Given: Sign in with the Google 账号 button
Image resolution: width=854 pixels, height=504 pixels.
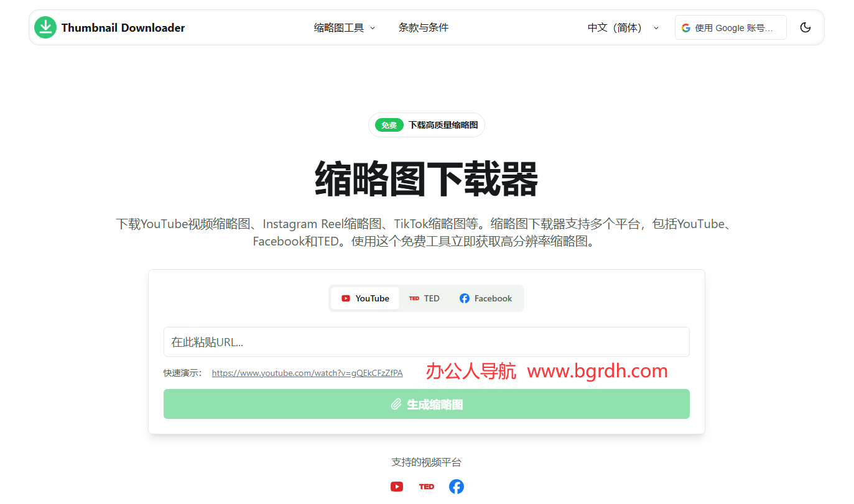Looking at the screenshot, I should pyautogui.click(x=730, y=27).
